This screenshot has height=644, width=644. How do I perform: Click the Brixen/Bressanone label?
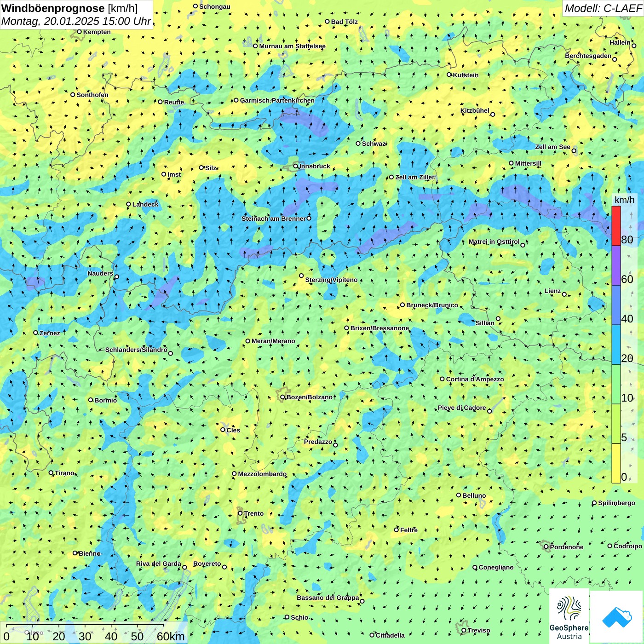point(379,328)
